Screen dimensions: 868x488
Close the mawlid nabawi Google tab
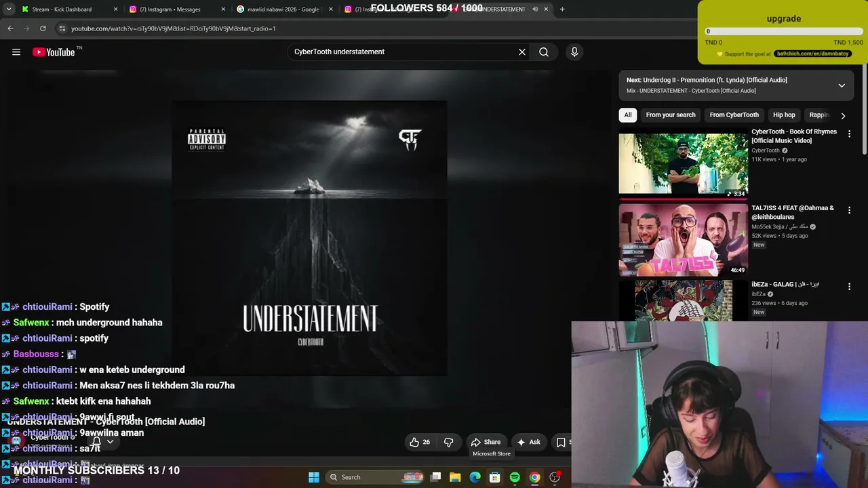click(331, 9)
